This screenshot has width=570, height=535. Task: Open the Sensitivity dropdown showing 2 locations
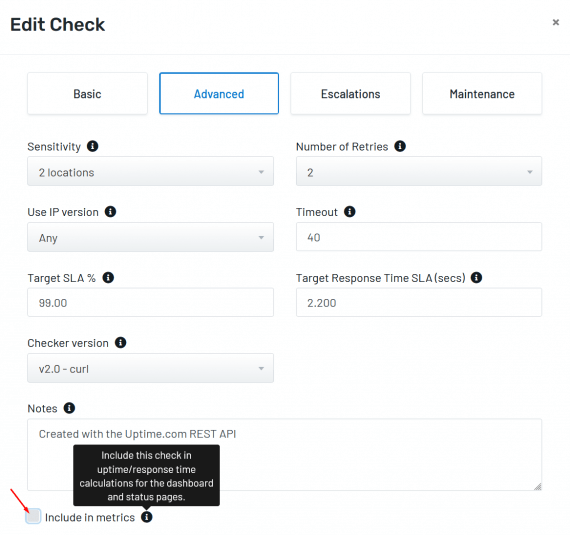(150, 171)
